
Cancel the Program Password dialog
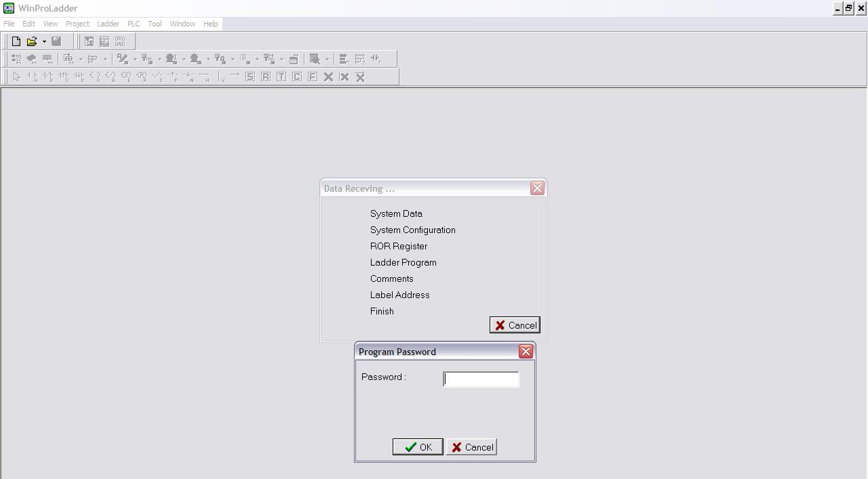(472, 447)
